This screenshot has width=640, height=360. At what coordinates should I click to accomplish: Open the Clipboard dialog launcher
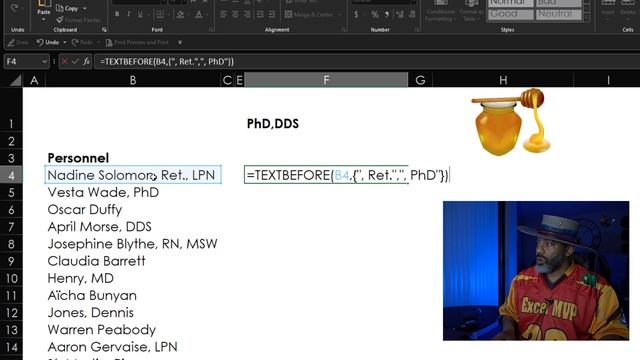[104, 30]
